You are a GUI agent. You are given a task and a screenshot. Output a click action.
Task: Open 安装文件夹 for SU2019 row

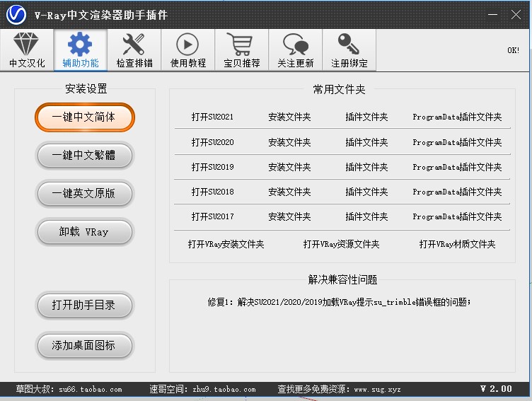(x=289, y=167)
